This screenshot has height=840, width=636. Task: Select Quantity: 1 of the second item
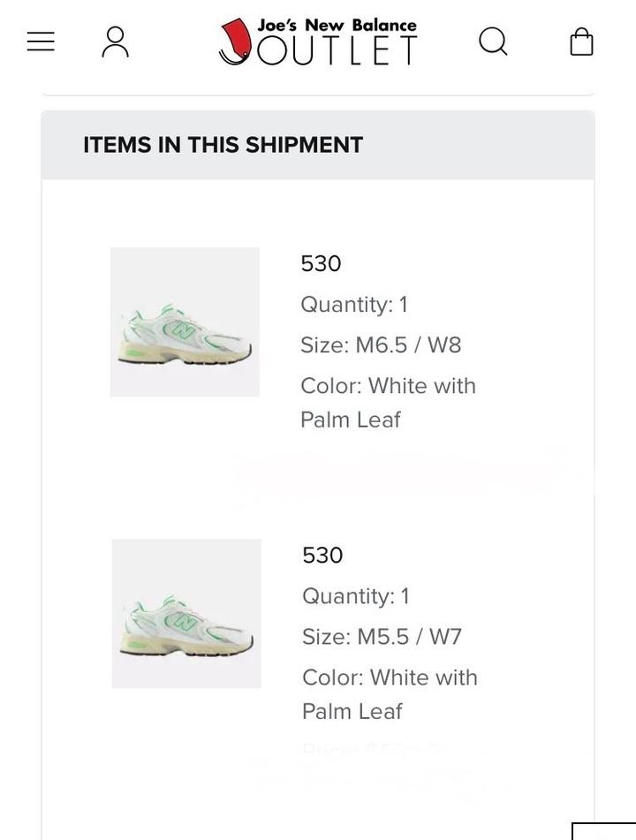(x=355, y=595)
